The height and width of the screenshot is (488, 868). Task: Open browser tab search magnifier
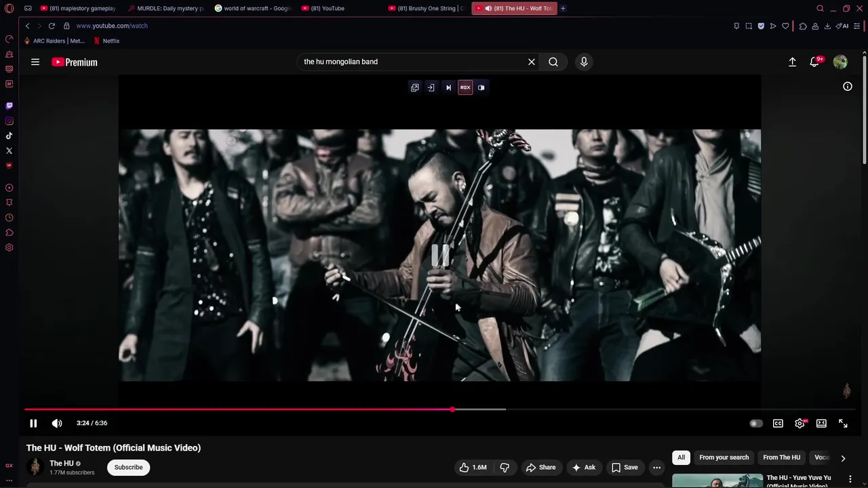pos(820,8)
